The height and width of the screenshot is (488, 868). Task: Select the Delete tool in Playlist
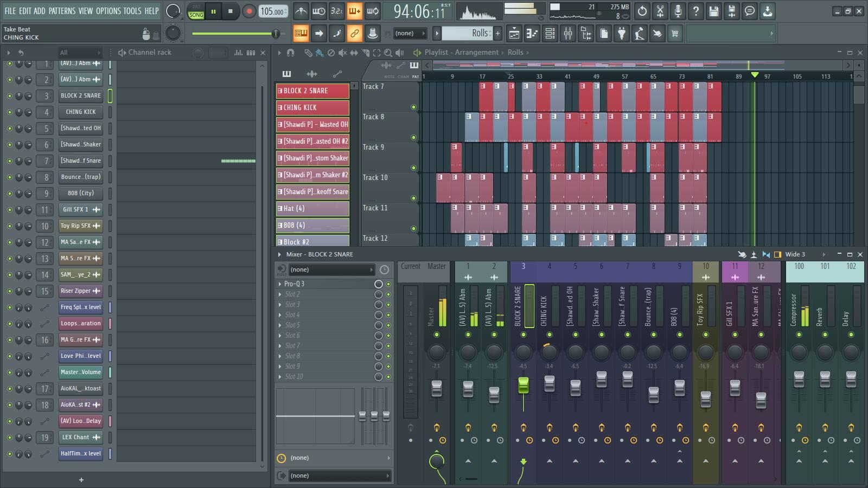(x=331, y=53)
